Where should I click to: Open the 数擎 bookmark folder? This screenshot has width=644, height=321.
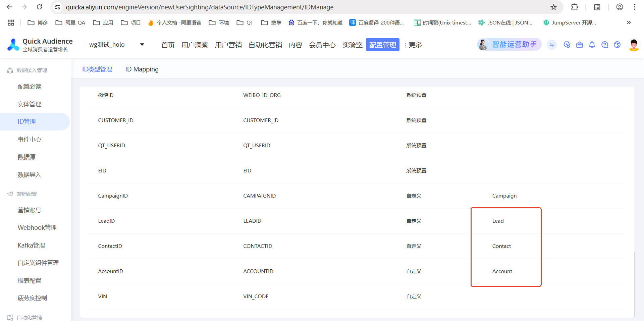pos(271,22)
